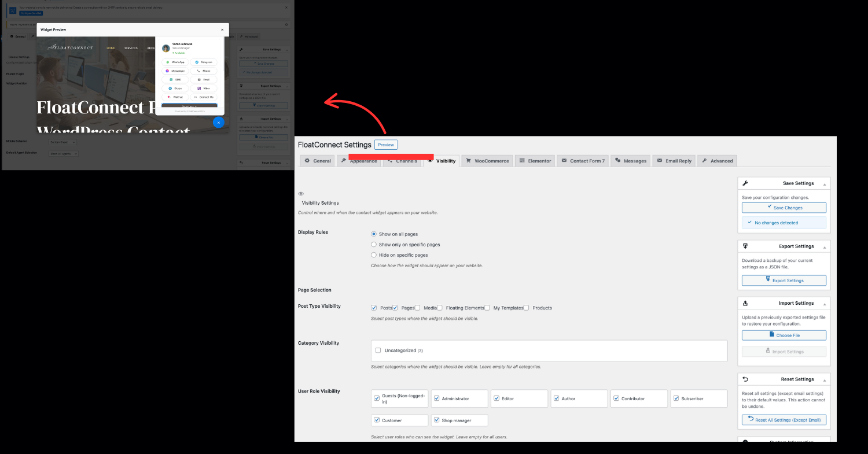
Task: Open the Mobile Behavior dropdown in background page
Action: point(63,142)
